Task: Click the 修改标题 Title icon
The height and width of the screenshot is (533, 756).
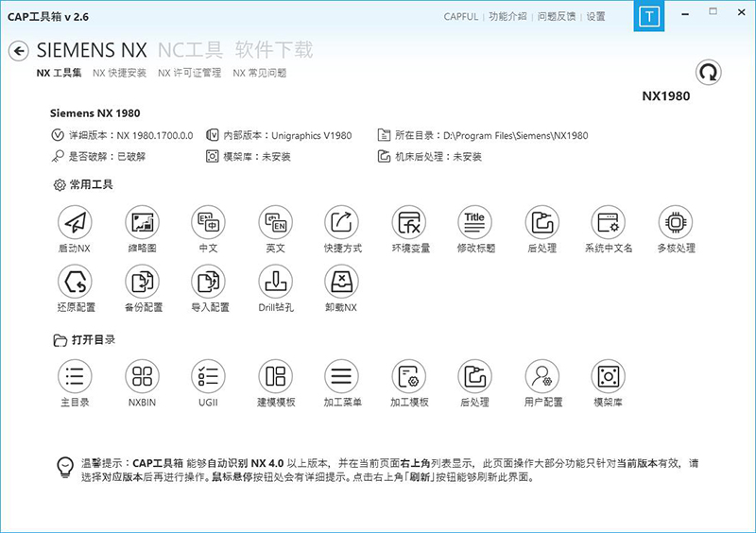Action: point(474,223)
